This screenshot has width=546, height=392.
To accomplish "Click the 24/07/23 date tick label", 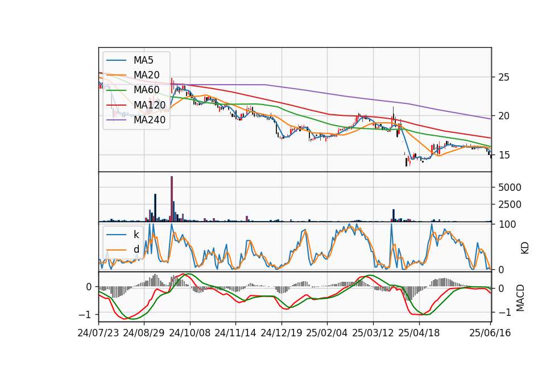I will point(98,333).
